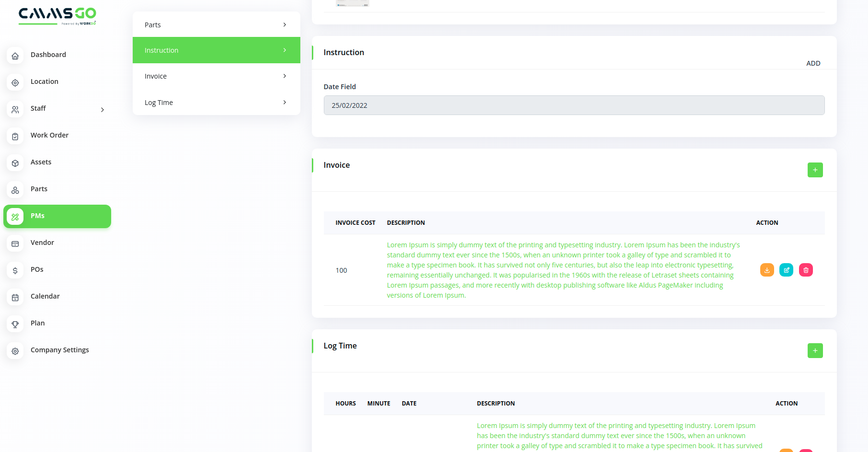Click the Dashboard home icon
The image size is (868, 452).
15,56
